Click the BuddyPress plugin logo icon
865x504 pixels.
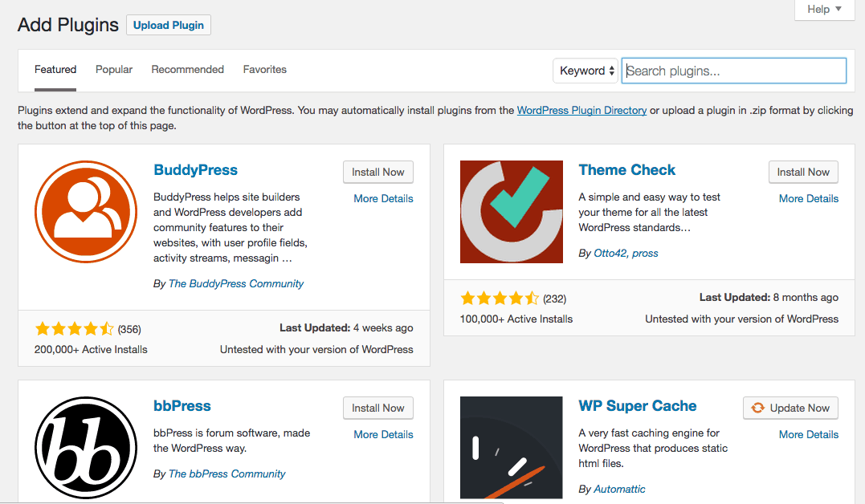tap(85, 212)
